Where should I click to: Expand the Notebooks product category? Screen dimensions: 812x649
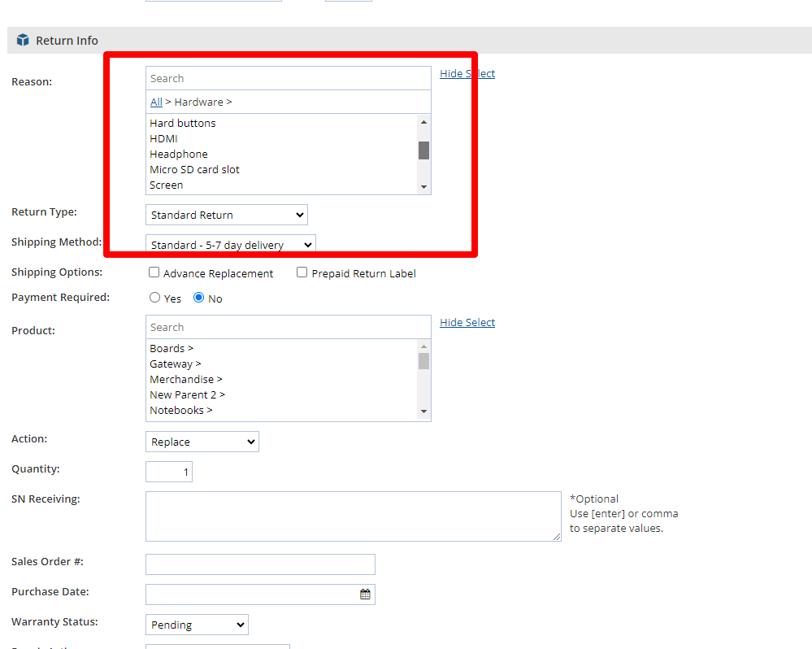[180, 410]
